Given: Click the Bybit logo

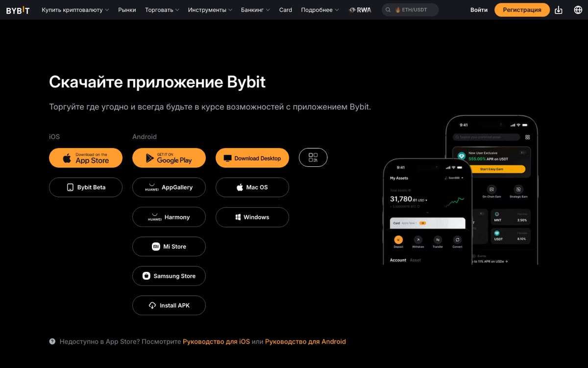Looking at the screenshot, I should tap(18, 10).
